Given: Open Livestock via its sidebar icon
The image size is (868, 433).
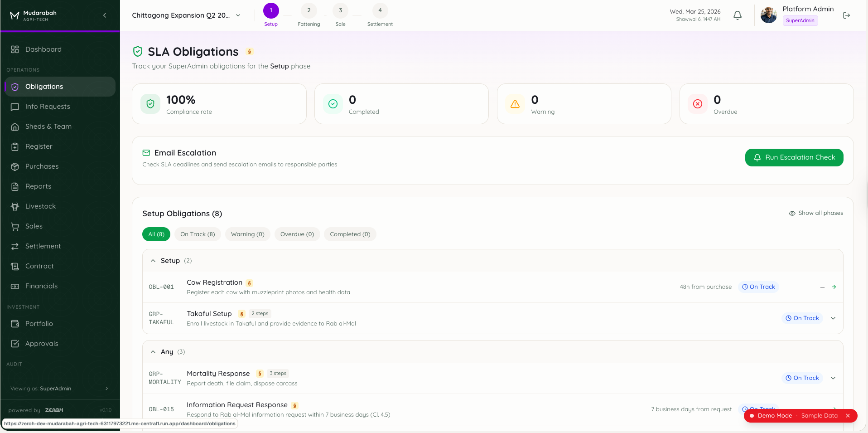Looking at the screenshot, I should (x=15, y=206).
